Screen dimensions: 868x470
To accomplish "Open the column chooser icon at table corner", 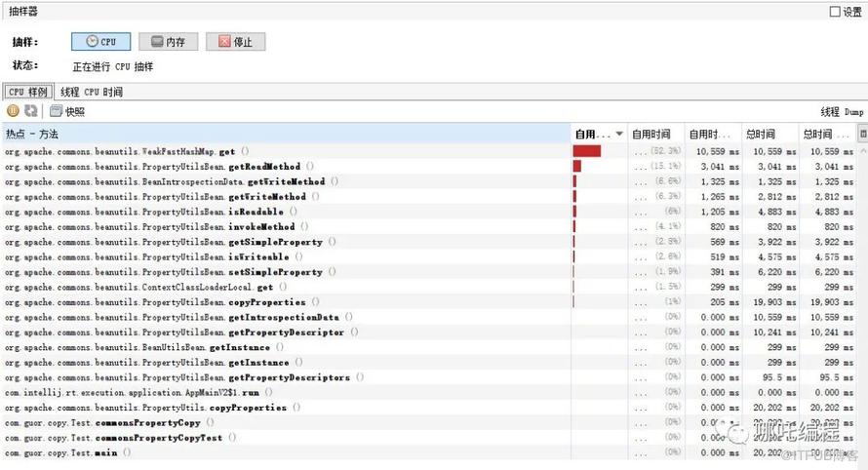I will [862, 134].
